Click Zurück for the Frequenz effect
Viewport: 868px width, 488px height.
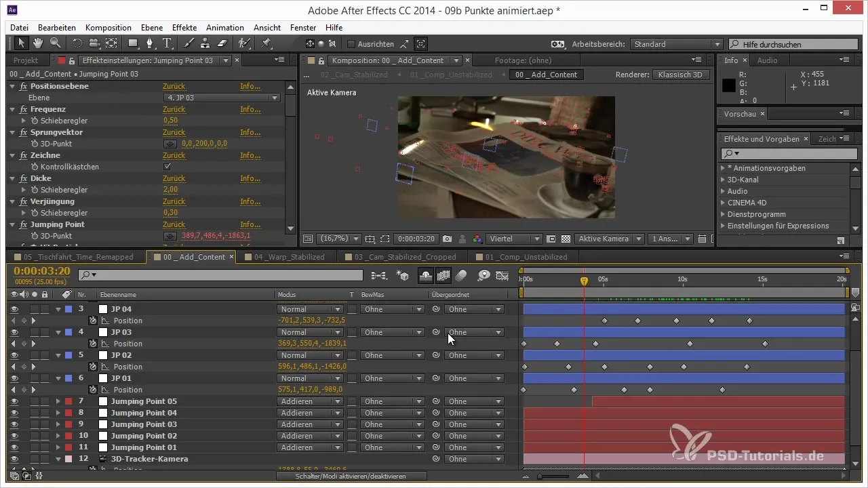pyautogui.click(x=174, y=109)
